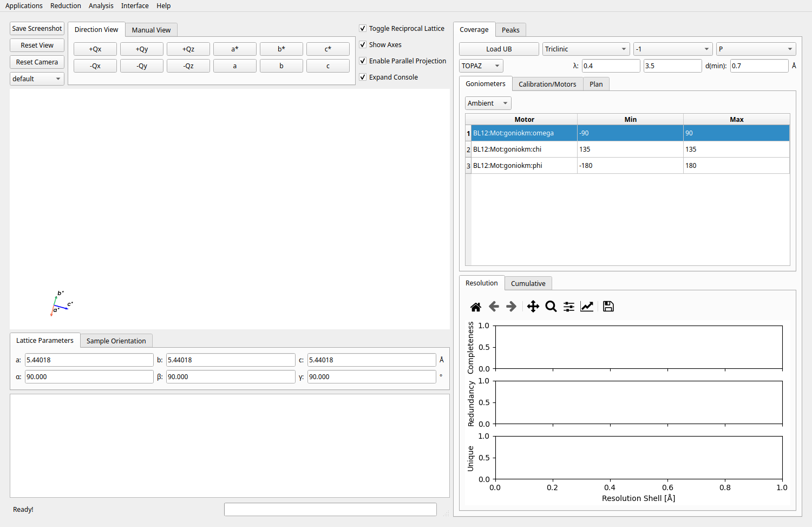The height and width of the screenshot is (527, 812).
Task: Click the gamma angle input field
Action: click(x=372, y=377)
